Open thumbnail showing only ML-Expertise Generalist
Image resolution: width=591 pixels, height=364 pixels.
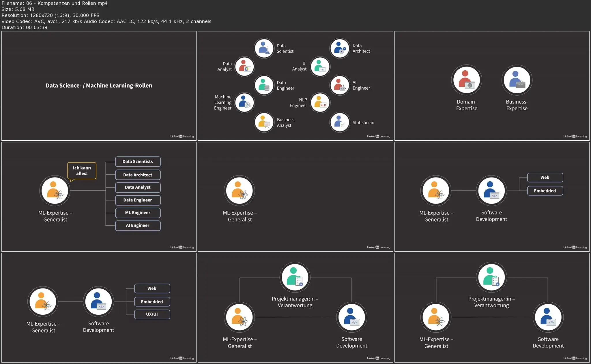click(x=295, y=197)
